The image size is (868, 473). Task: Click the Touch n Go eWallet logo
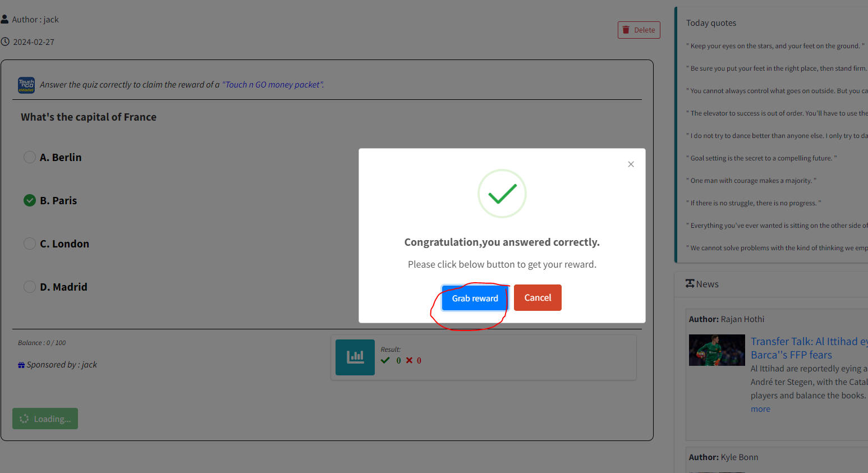click(x=26, y=85)
